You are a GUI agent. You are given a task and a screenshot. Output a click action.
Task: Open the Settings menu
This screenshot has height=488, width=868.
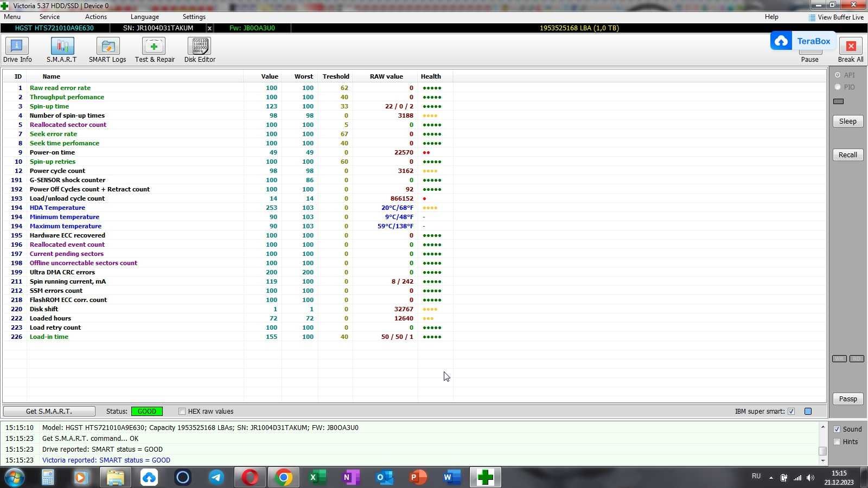click(x=194, y=17)
